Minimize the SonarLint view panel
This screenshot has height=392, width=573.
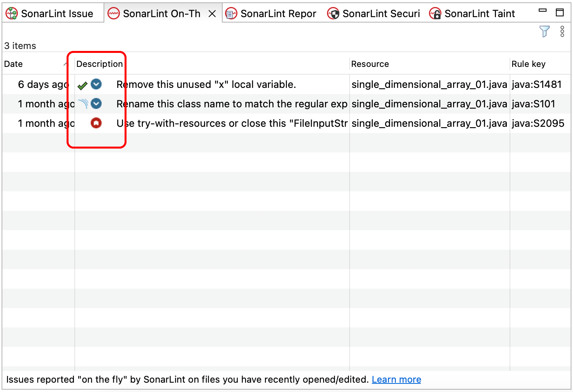pos(543,10)
